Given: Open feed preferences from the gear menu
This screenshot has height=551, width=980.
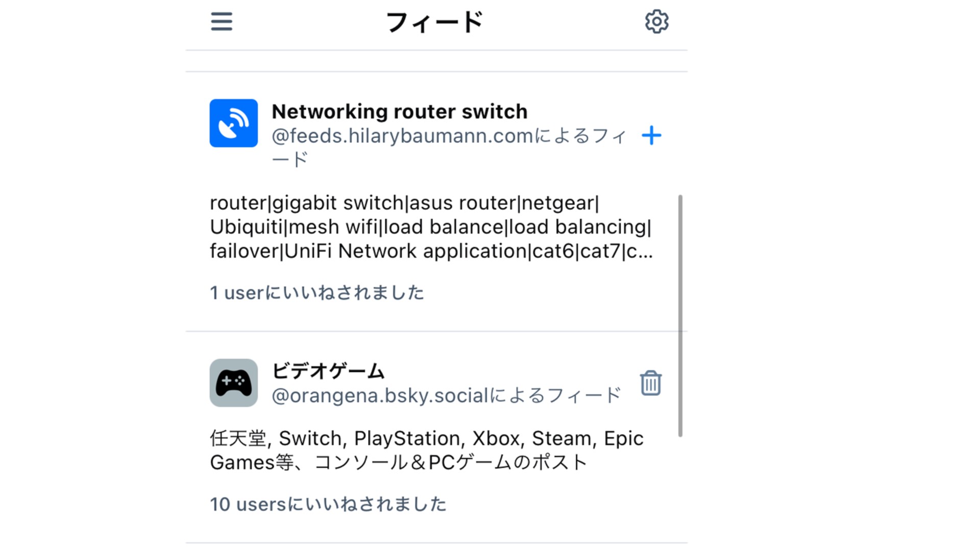Looking at the screenshot, I should coord(656,21).
